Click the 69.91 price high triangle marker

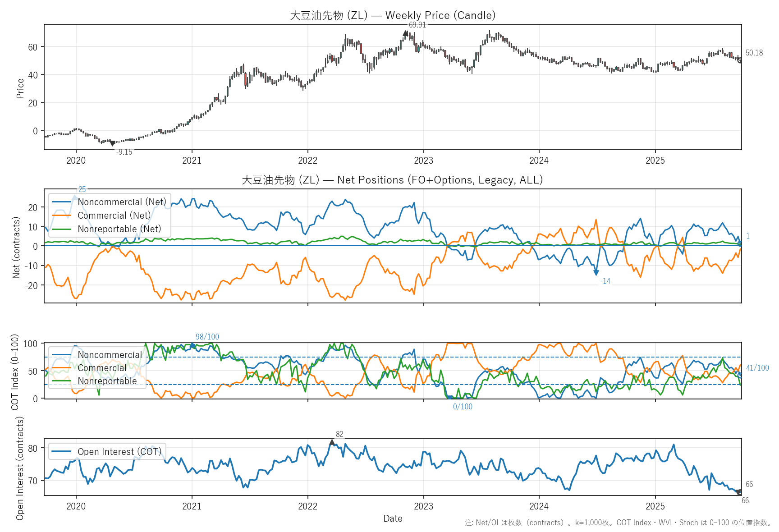(x=405, y=33)
